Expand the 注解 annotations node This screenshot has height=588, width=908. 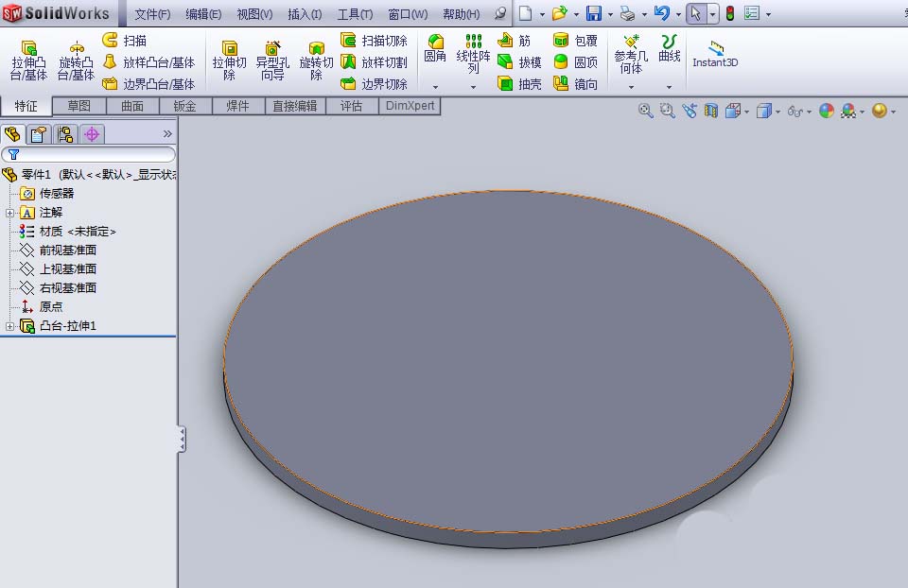pyautogui.click(x=9, y=213)
